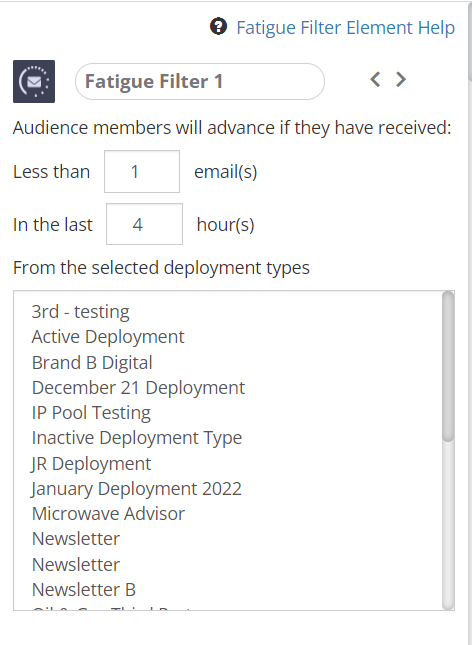Select Newsletter B in the list
This screenshot has width=472, height=645.
coord(84,589)
